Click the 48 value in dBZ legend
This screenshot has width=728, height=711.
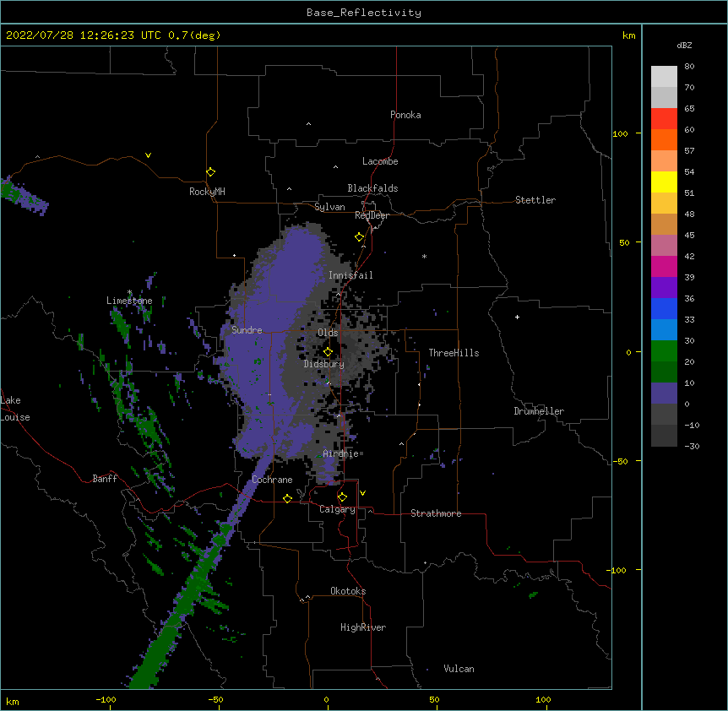(x=689, y=214)
